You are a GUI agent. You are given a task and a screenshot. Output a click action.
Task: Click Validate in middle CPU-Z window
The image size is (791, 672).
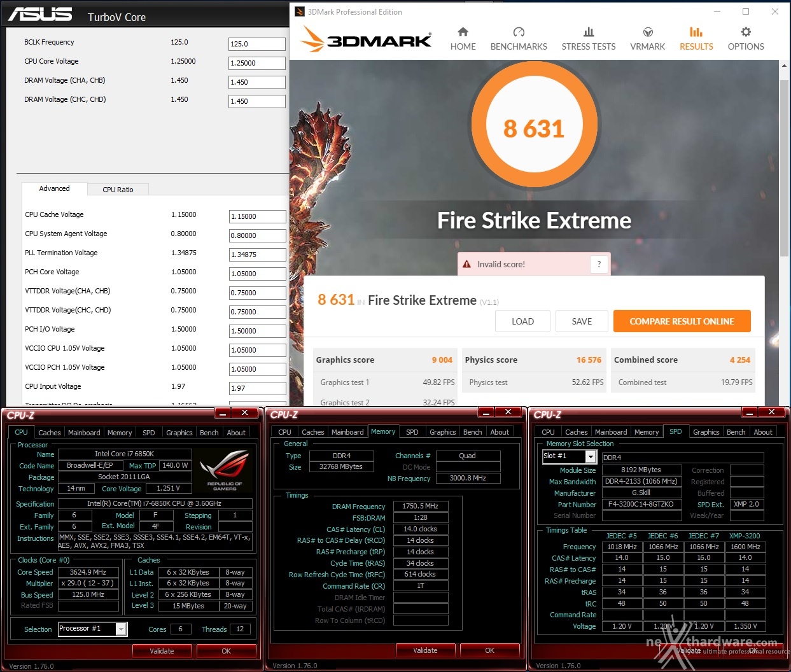(x=425, y=650)
